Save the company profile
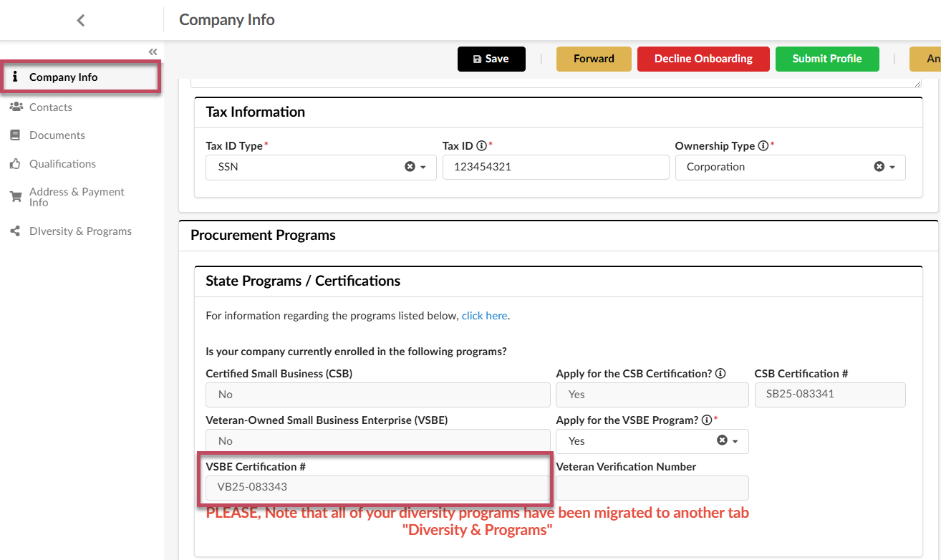Viewport: 941px width, 560px height. 491,59
